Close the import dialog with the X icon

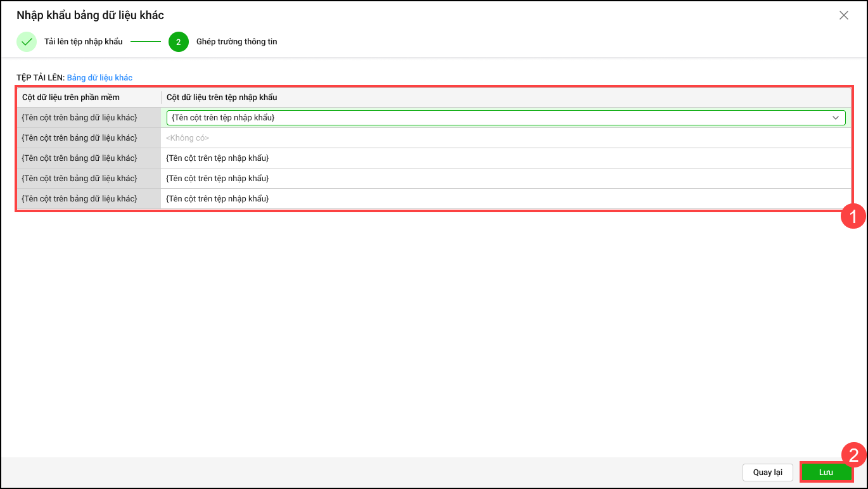843,16
